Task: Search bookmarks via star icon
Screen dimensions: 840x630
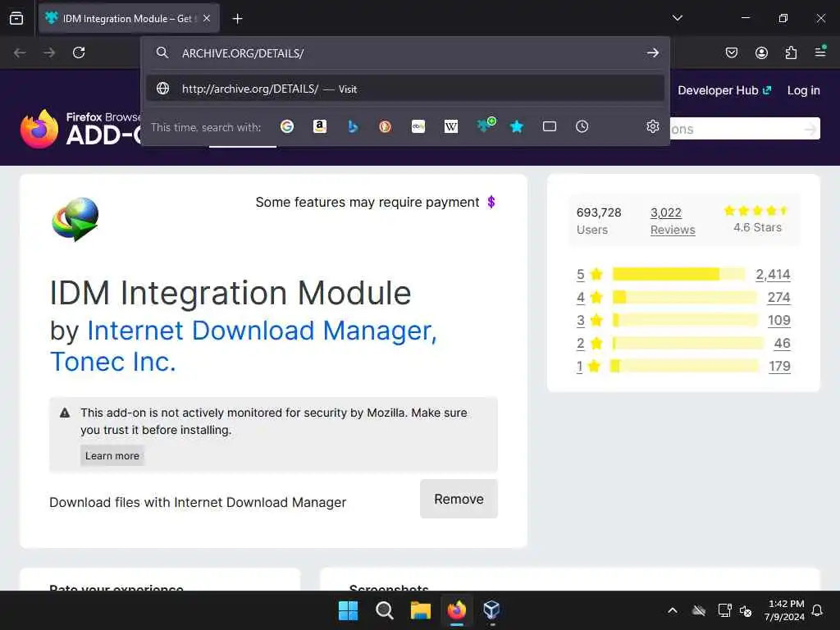Action: (517, 126)
